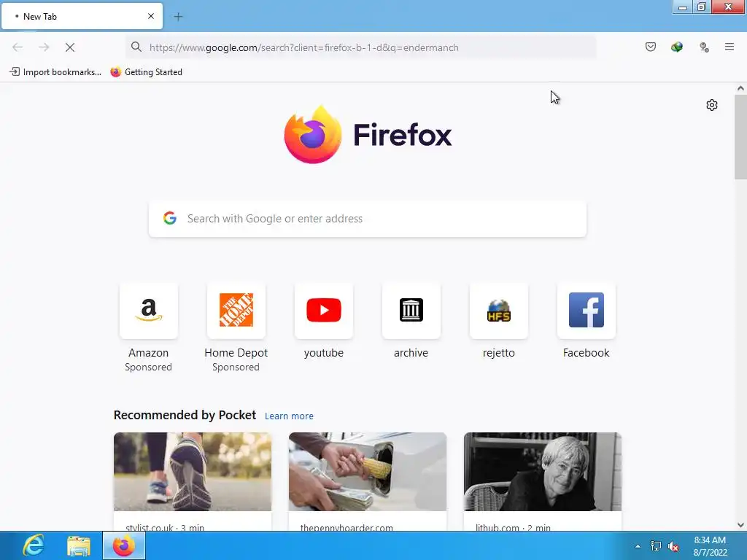Open the rejetto HFS shortcut tile
This screenshot has height=560, width=747.
tap(499, 311)
